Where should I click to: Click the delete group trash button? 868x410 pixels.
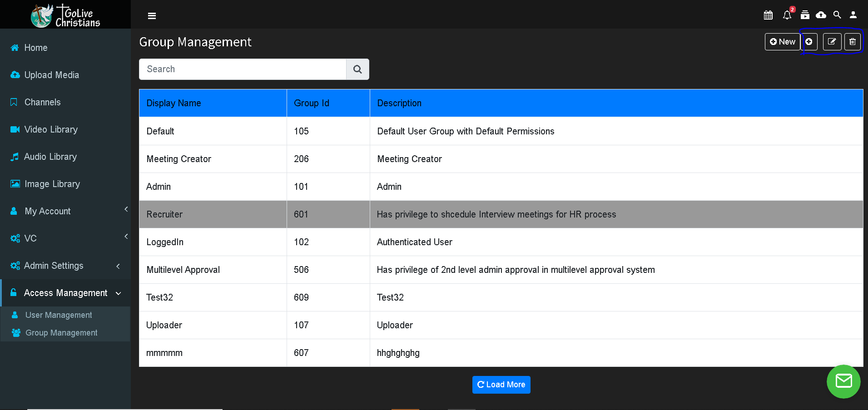[853, 42]
